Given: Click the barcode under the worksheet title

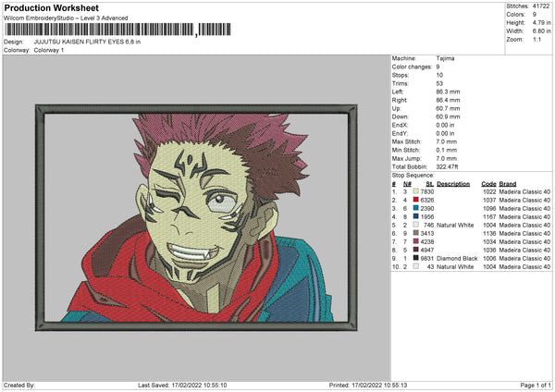Looking at the screenshot, I should click(117, 30).
